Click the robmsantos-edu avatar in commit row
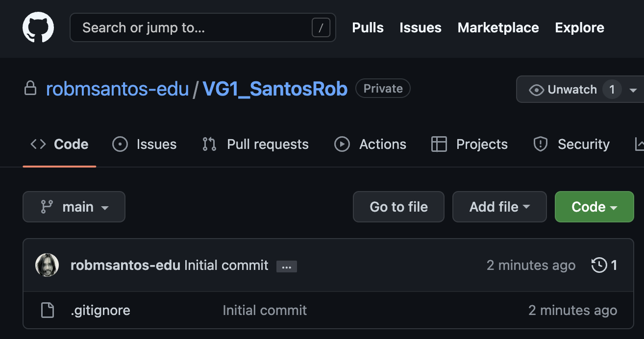The height and width of the screenshot is (339, 644). point(47,266)
